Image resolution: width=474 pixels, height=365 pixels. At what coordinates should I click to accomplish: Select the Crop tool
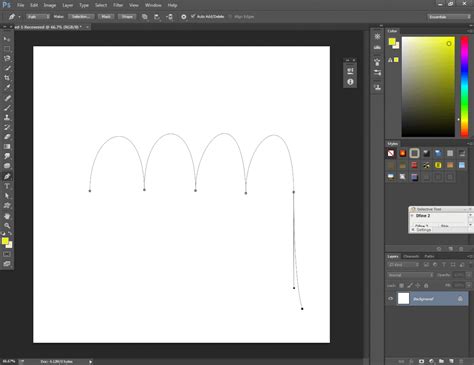(7, 78)
